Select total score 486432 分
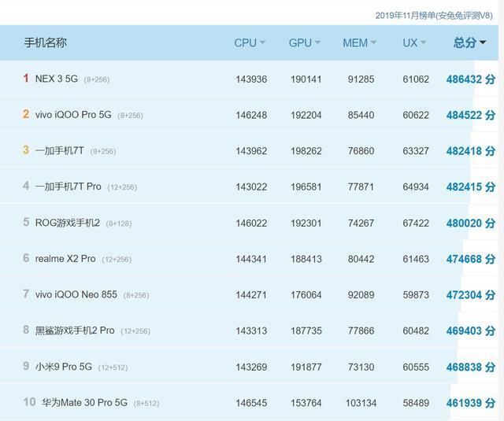Viewport: 504px width, 421px height. pos(471,79)
